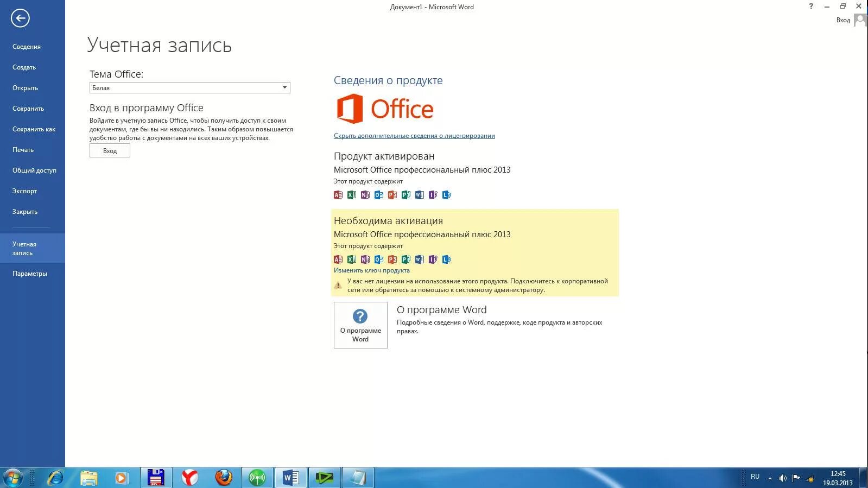Click the InfoPath icon in Необходима активация box

433,259
